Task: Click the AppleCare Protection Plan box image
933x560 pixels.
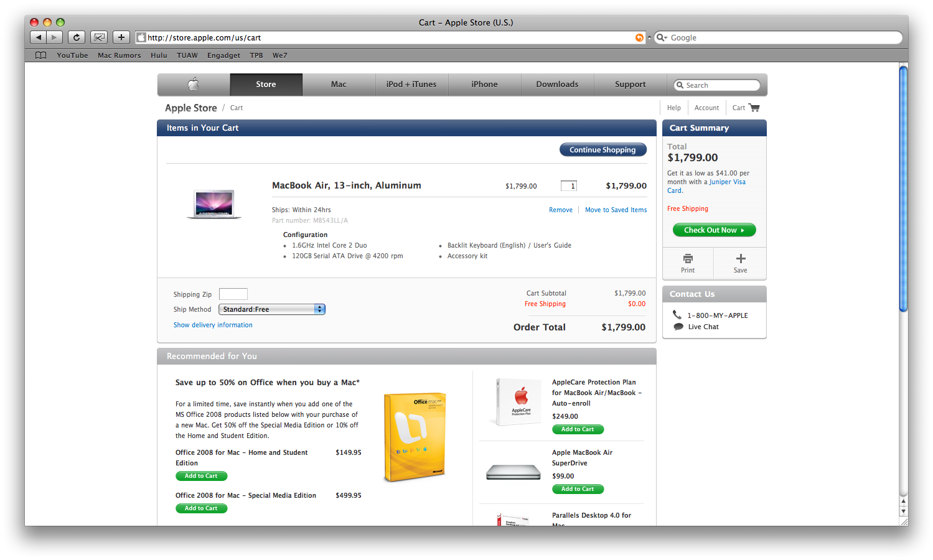Action: click(518, 402)
